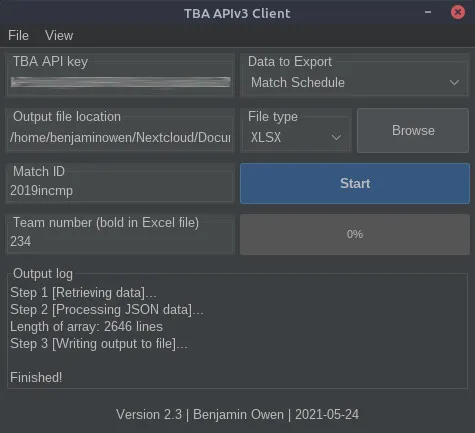This screenshot has height=433, width=475.
Task: Click the File type chevron arrow
Action: (336, 137)
